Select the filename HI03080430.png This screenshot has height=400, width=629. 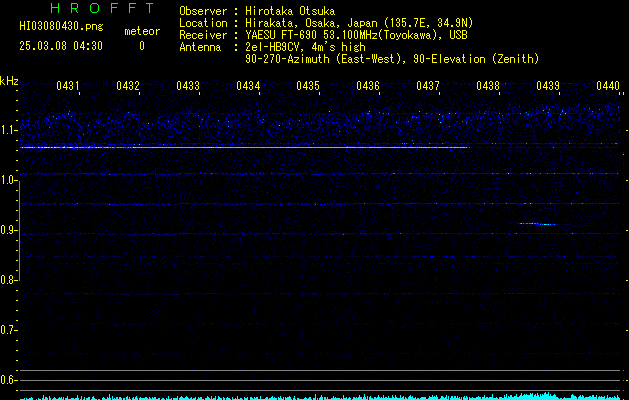point(61,26)
